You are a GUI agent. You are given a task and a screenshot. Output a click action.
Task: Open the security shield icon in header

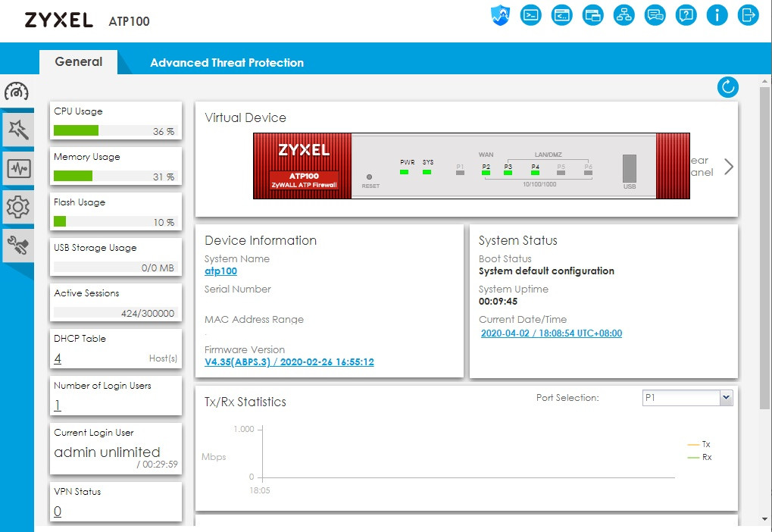(x=500, y=15)
